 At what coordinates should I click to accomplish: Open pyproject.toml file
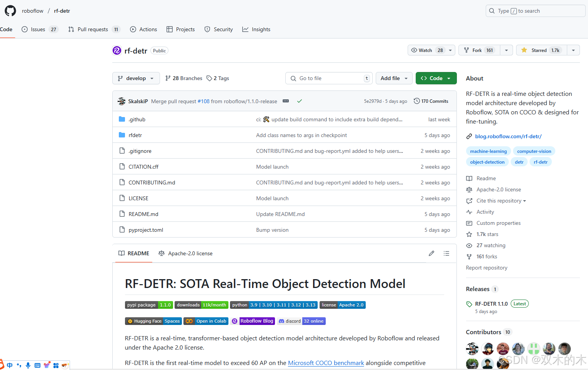tap(146, 230)
